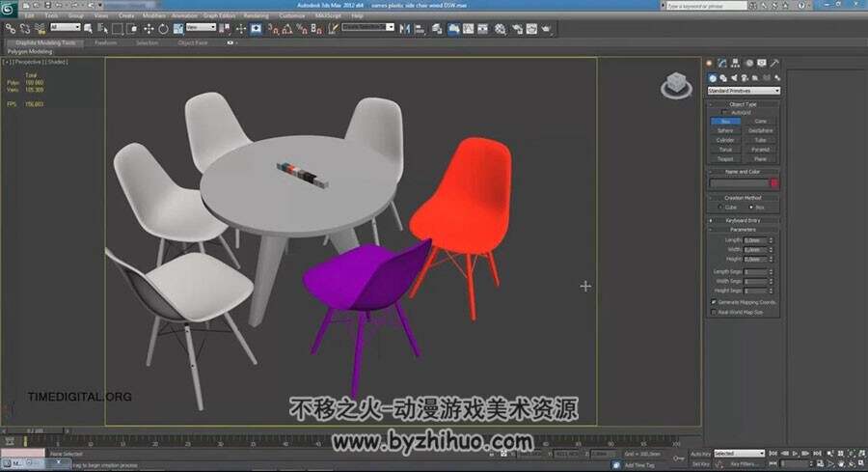This screenshot has height=472, width=868.
Task: Switch to the Modify command panel tab
Action: (x=721, y=63)
